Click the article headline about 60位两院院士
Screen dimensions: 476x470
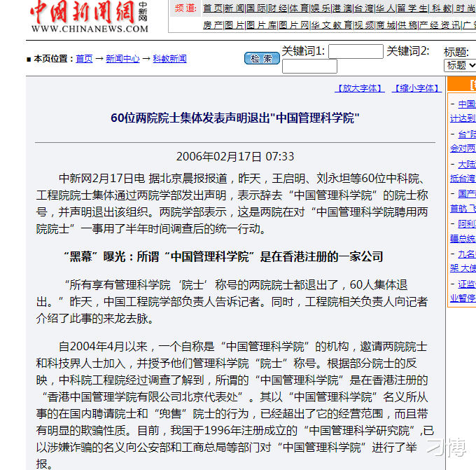[235, 118]
